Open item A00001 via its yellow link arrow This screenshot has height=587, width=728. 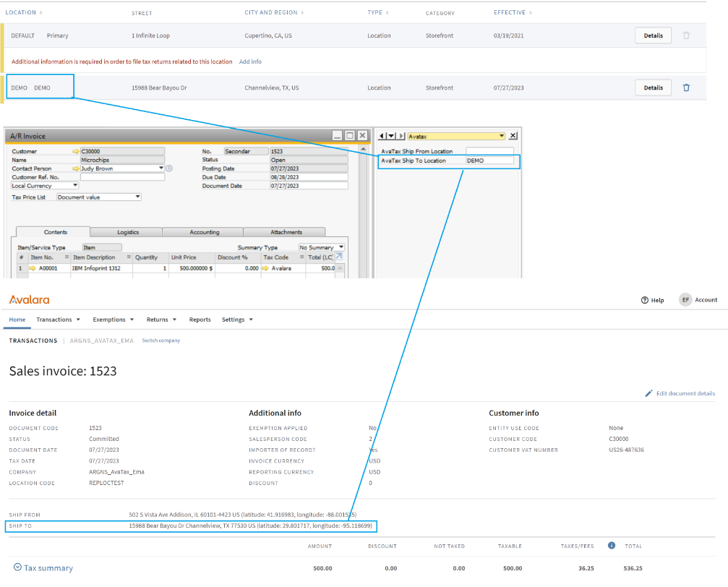[x=33, y=268]
